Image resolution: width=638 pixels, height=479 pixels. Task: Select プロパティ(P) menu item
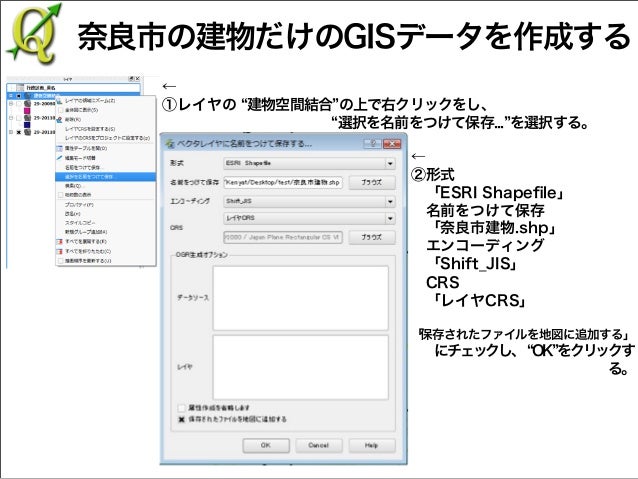(106, 205)
